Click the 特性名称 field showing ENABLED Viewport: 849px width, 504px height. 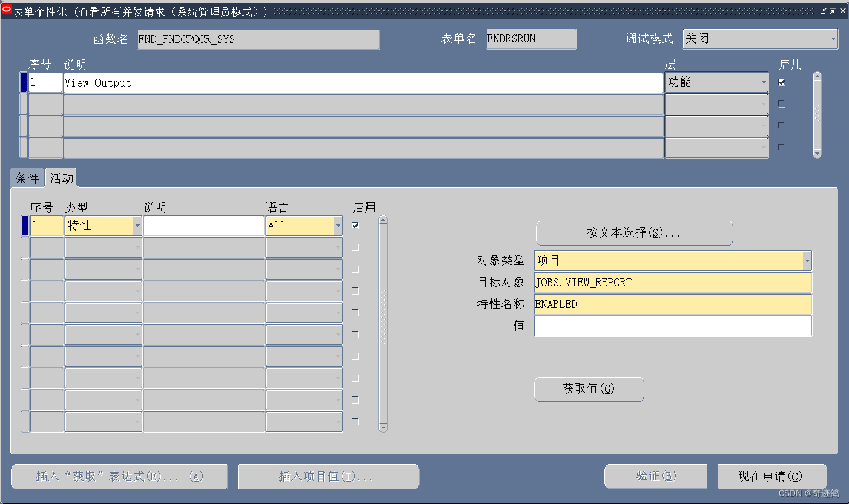672,304
